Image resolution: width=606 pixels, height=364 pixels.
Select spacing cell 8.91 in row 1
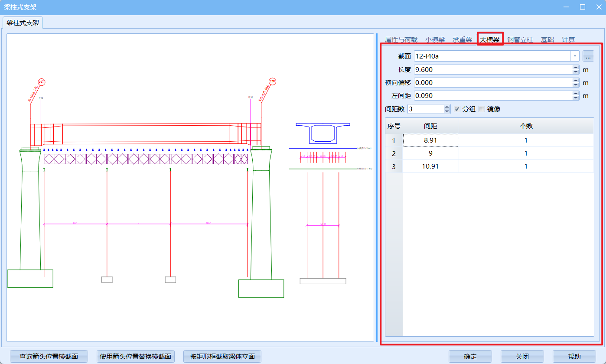click(x=430, y=140)
